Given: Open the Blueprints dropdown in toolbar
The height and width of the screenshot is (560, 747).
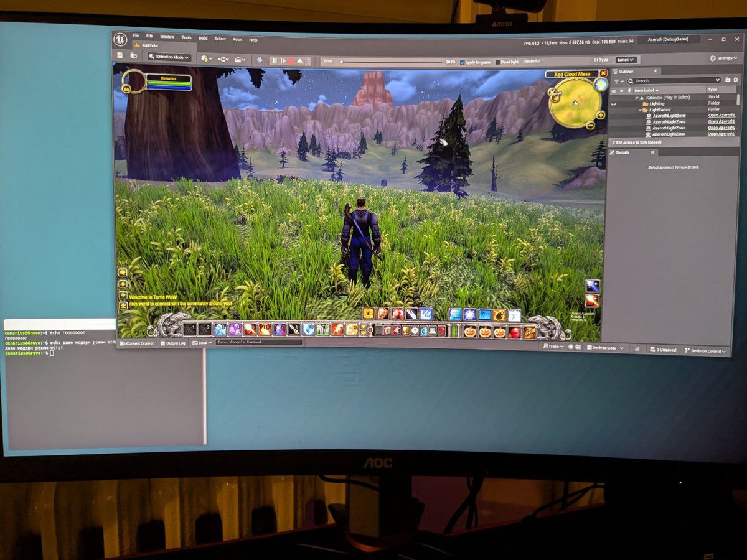Looking at the screenshot, I should click(223, 60).
